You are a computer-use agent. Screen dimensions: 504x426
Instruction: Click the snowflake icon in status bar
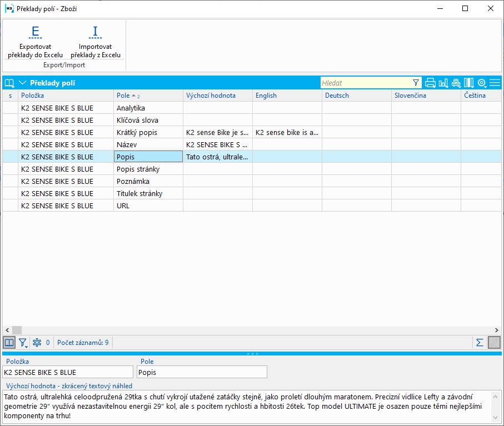tap(37, 343)
